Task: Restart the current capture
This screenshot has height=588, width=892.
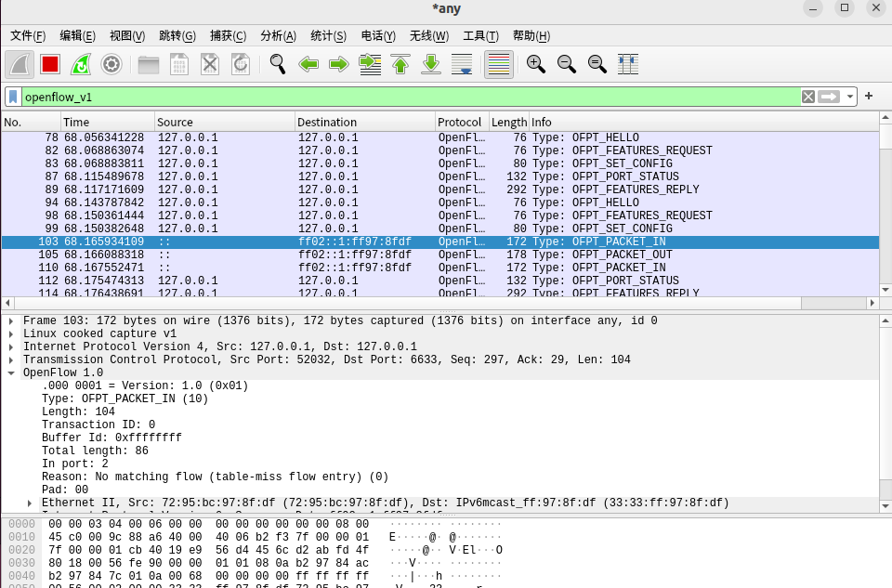Action: click(81, 64)
